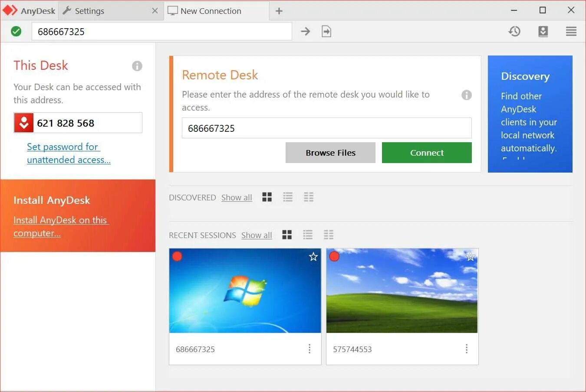This screenshot has height=392, width=586.
Task: Click the Discovery panel
Action: [x=530, y=114]
